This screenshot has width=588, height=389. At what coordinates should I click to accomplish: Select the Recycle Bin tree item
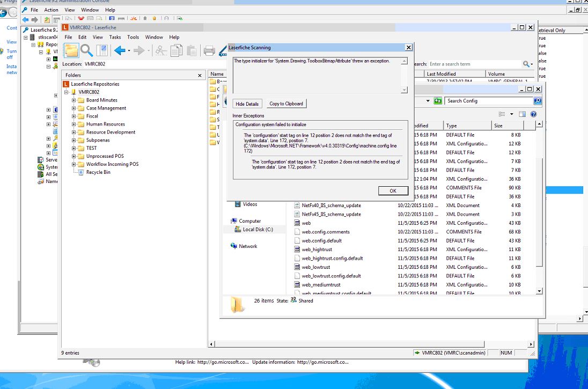pyautogui.click(x=98, y=172)
